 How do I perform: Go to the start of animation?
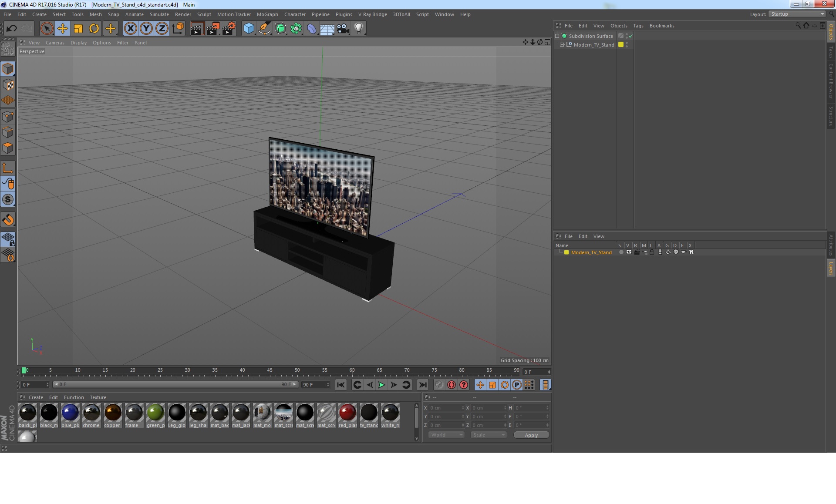click(341, 385)
